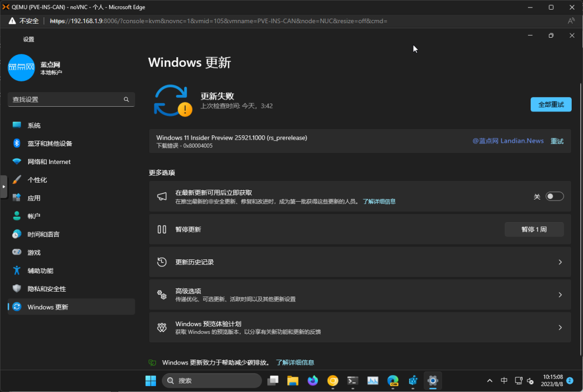This screenshot has height=392, width=583.
Task: Click the settings window scrollbar
Action: [581, 219]
